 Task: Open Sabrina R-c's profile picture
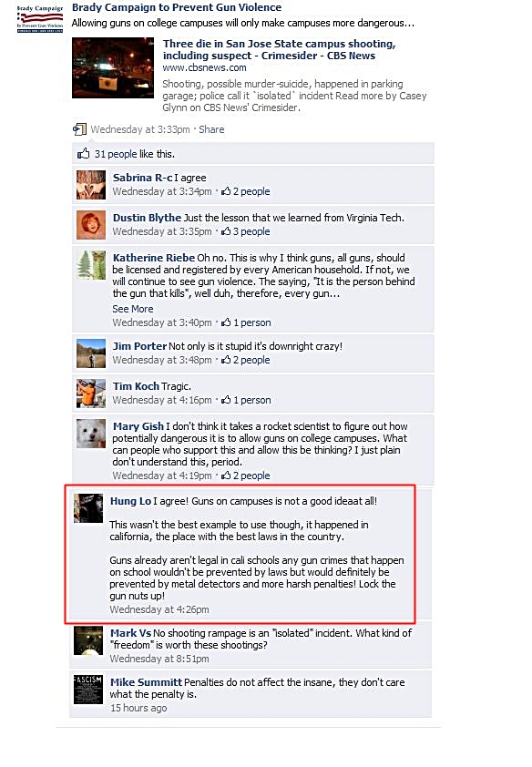click(91, 184)
